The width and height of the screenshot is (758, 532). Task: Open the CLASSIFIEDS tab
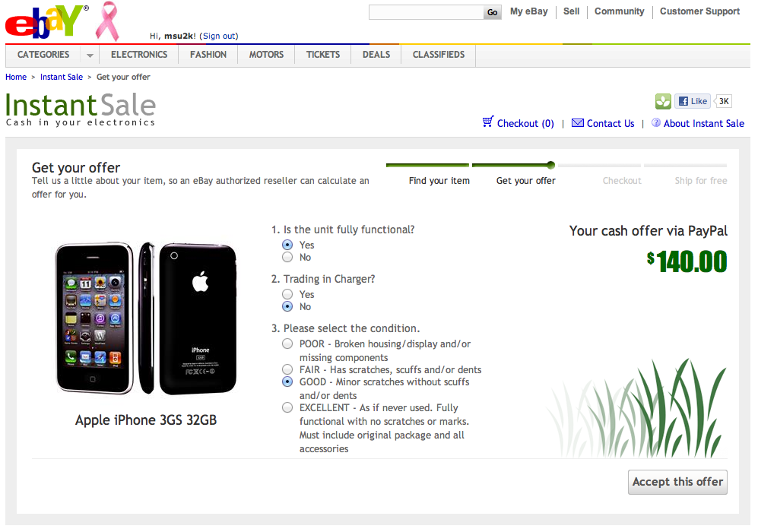tap(439, 55)
